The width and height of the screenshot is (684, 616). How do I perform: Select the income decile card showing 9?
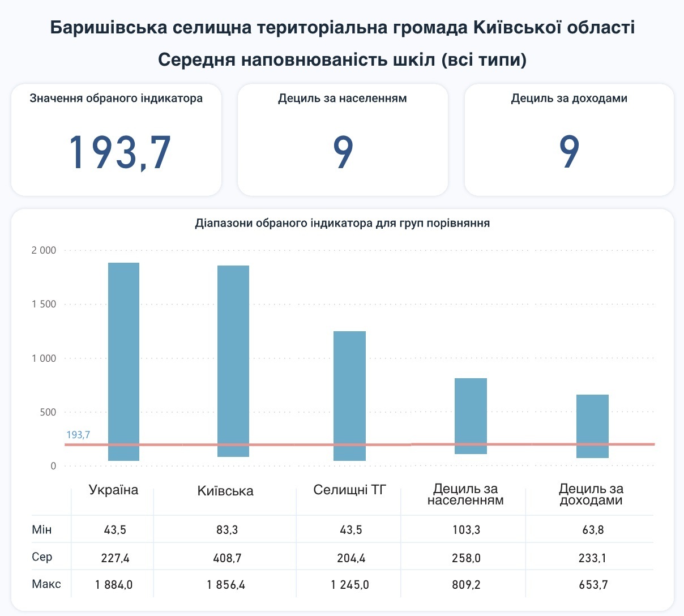pos(569,140)
